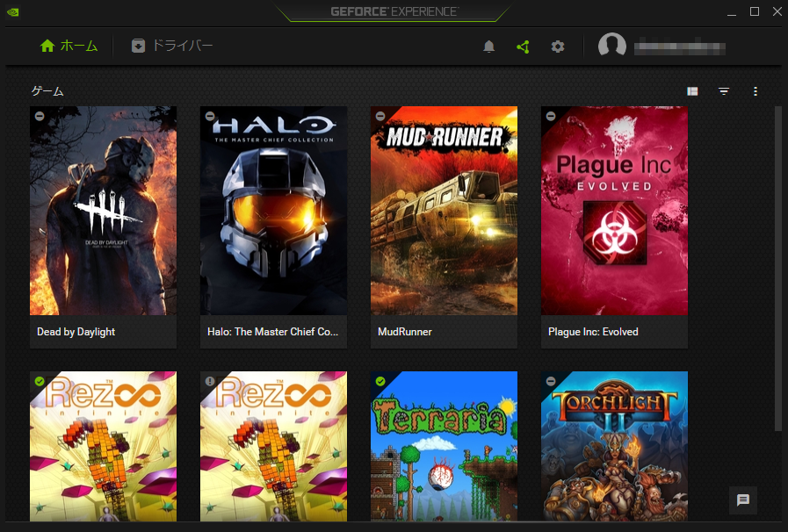788x532 pixels.
Task: Select the Plague Inc Evolved cover
Action: (x=614, y=211)
